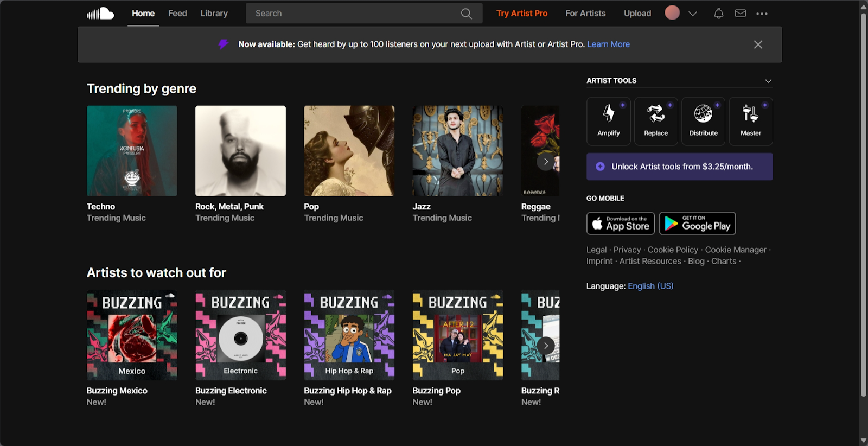868x446 pixels.
Task: Click the scrollbar down arrow
Action: 864,441
